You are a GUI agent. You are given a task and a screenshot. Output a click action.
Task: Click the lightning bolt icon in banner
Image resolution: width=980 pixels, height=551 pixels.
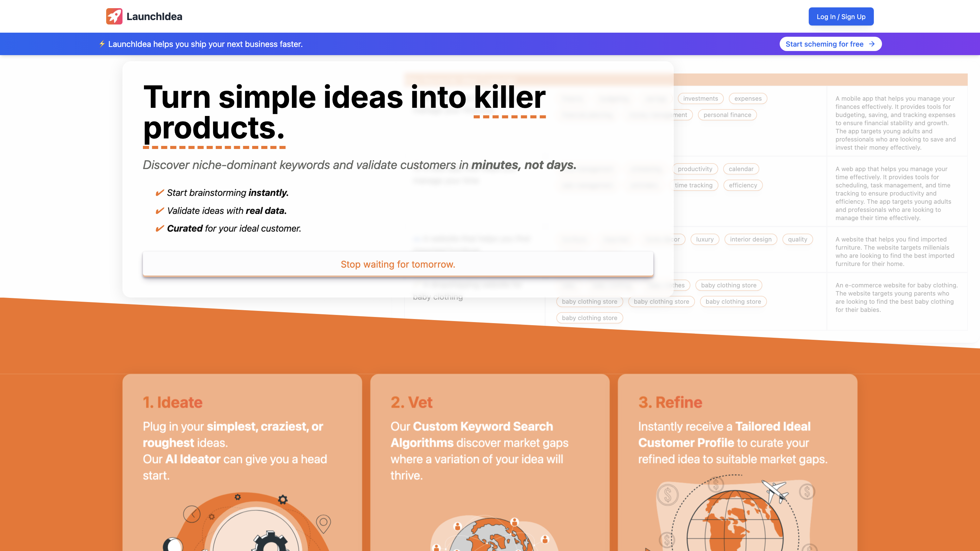click(x=102, y=44)
